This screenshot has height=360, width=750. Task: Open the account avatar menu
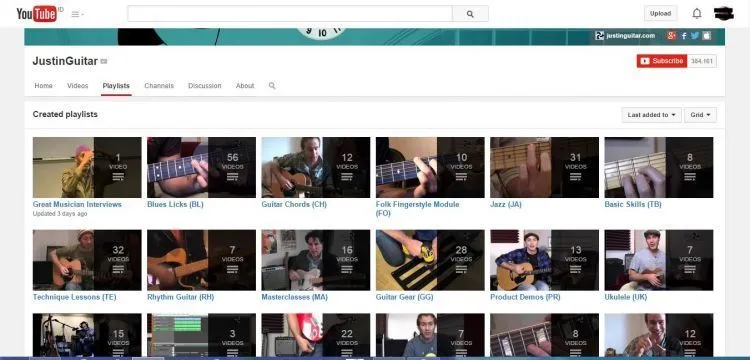click(x=724, y=13)
